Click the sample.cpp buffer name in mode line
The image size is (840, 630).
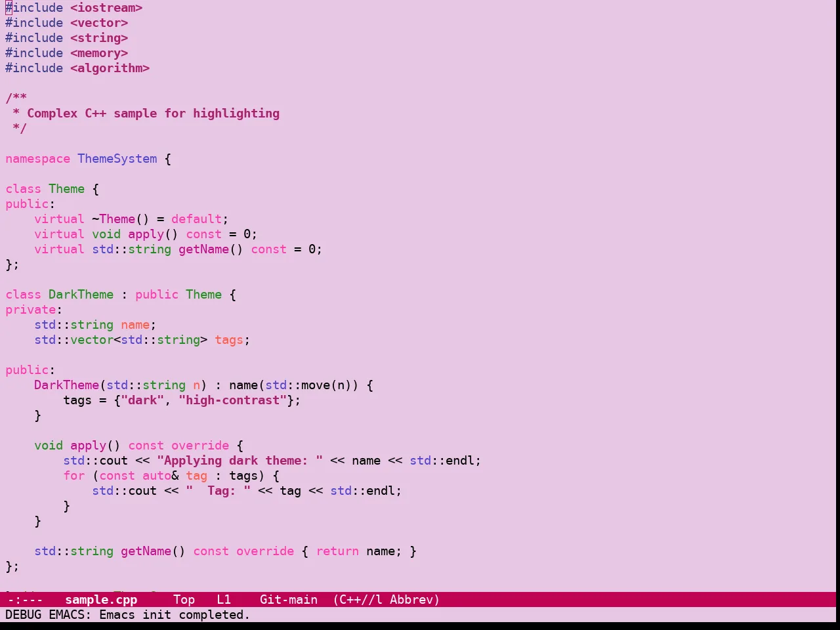tap(101, 599)
